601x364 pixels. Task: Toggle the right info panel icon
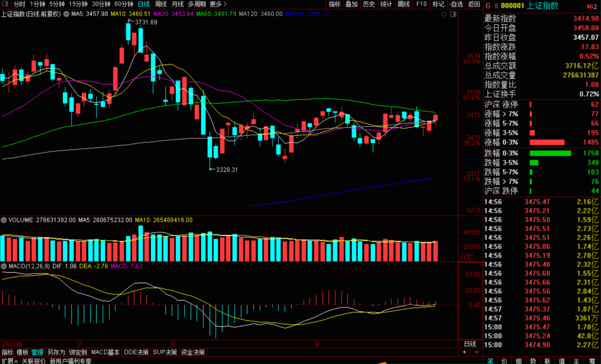point(453,14)
